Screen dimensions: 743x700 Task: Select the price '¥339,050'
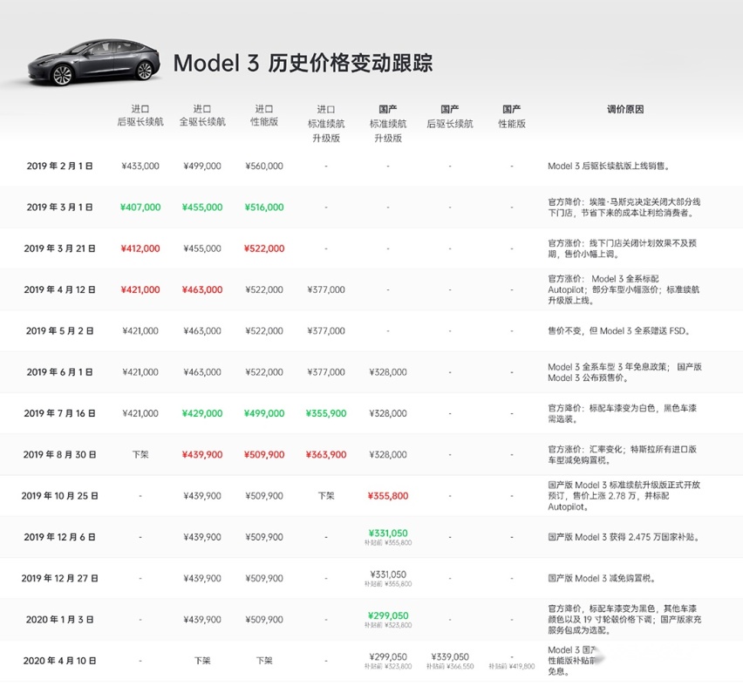click(x=450, y=657)
